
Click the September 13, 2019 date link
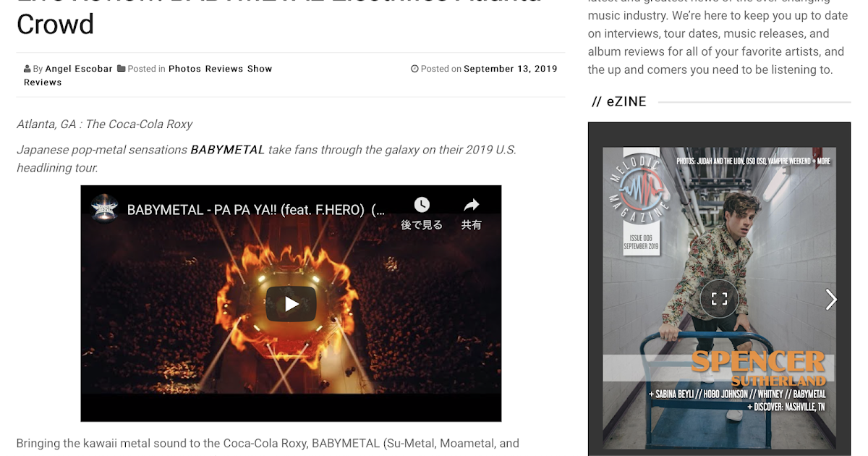511,69
